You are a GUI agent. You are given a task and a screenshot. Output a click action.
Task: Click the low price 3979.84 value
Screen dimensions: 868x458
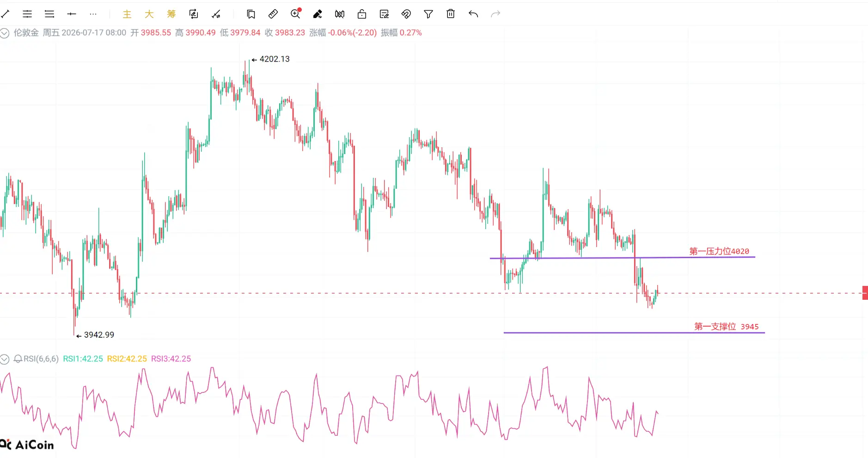click(245, 33)
